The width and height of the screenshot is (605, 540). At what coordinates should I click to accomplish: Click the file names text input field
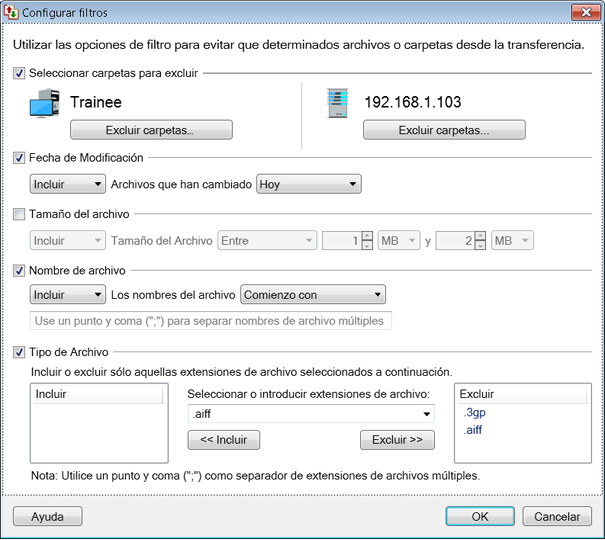[211, 321]
